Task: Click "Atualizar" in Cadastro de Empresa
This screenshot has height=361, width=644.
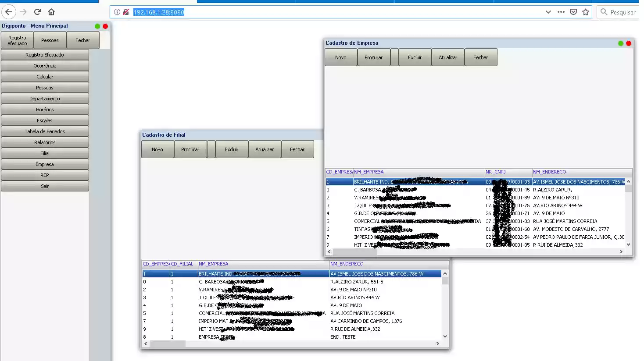Action: tap(447, 57)
